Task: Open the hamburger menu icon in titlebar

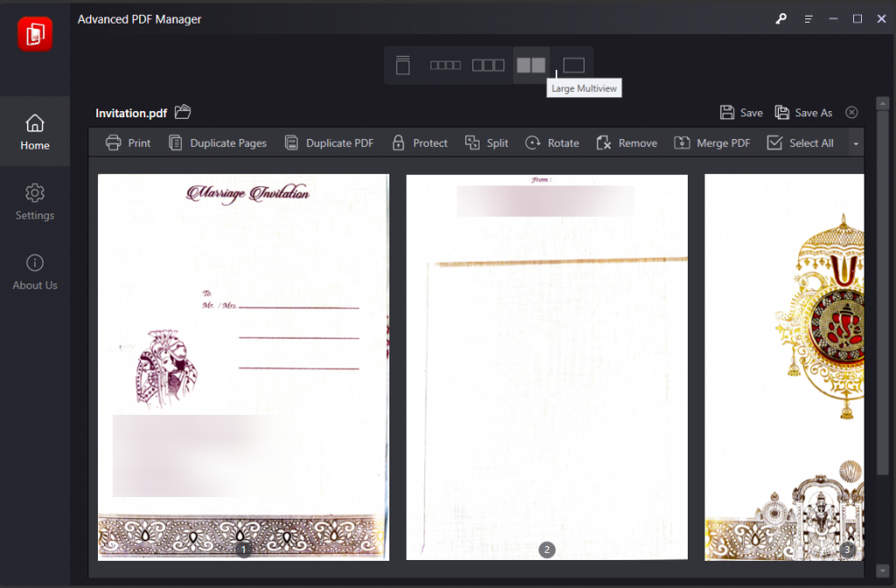Action: (808, 18)
